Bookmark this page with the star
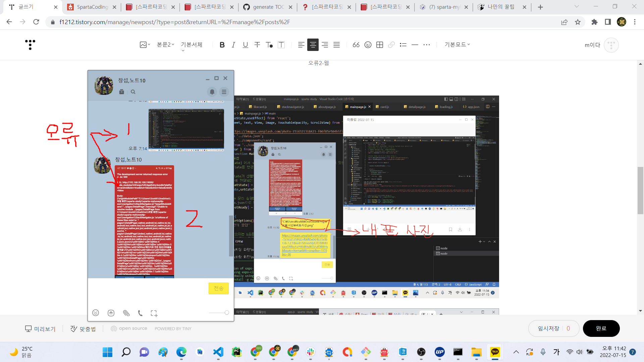Viewport: 644px width, 362px height. [578, 22]
